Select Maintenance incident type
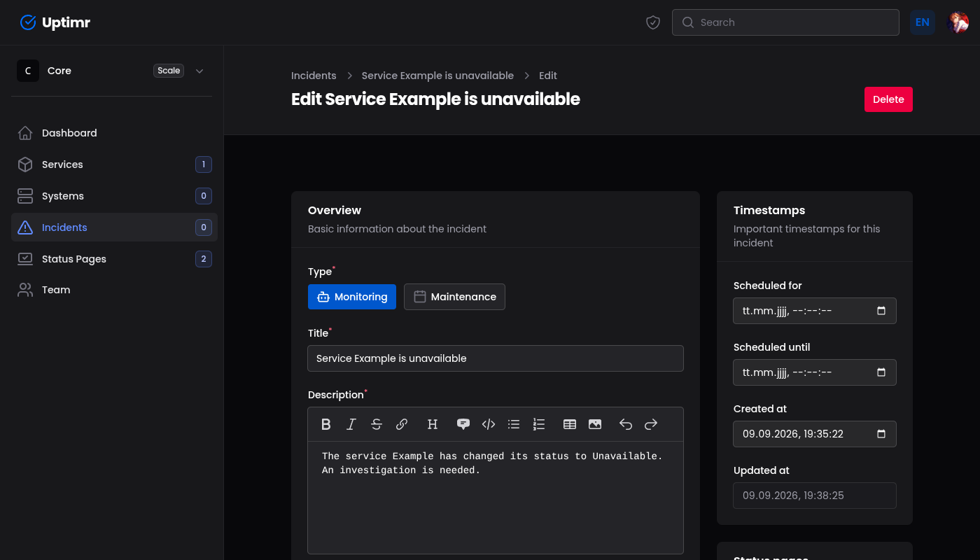The width and height of the screenshot is (980, 560). (x=454, y=297)
